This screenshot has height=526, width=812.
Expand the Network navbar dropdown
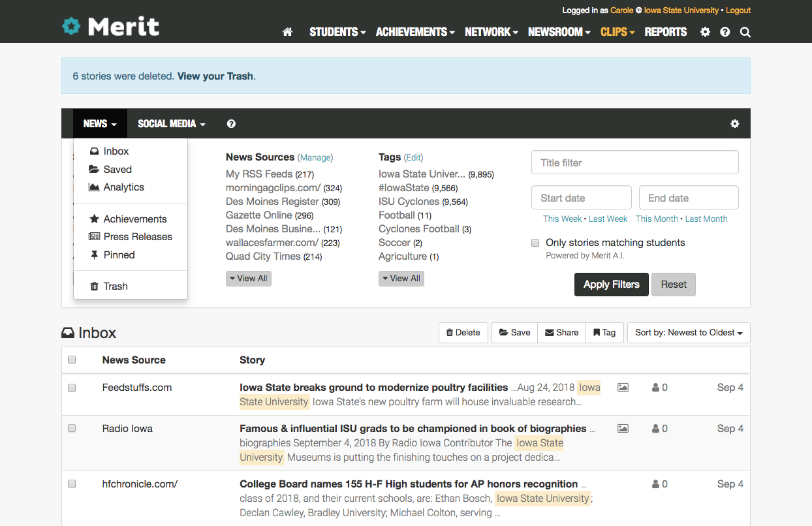(x=492, y=32)
